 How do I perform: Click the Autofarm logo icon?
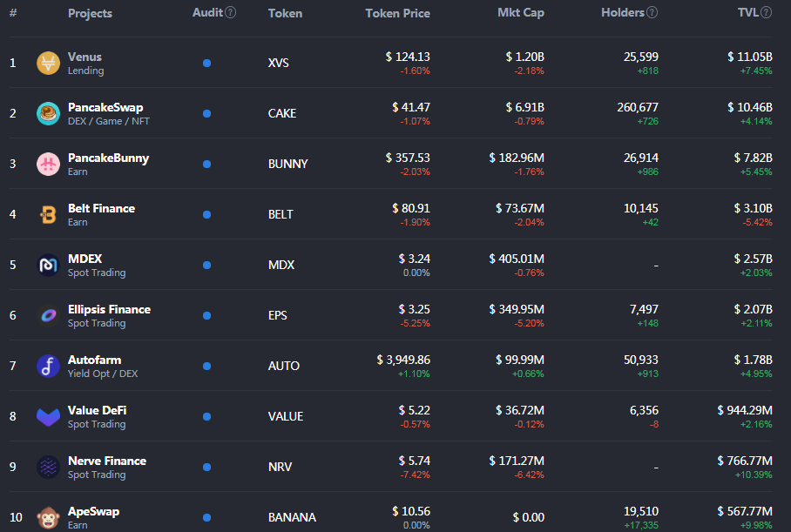49,366
